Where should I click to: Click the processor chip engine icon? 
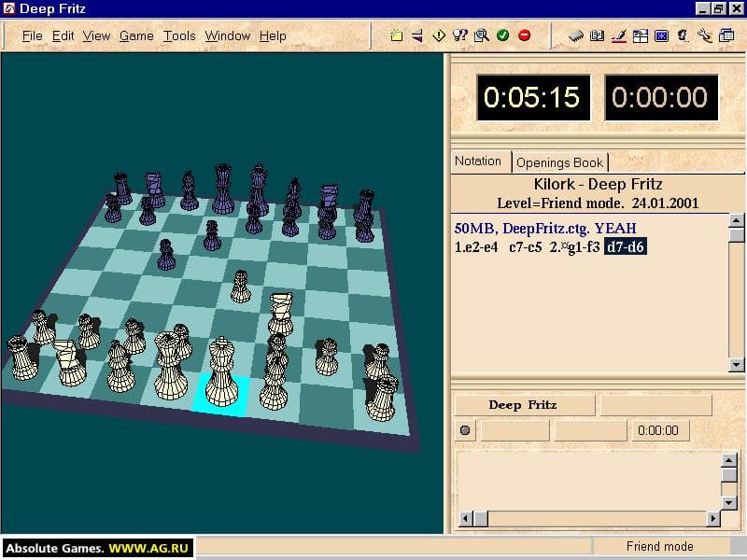point(575,35)
